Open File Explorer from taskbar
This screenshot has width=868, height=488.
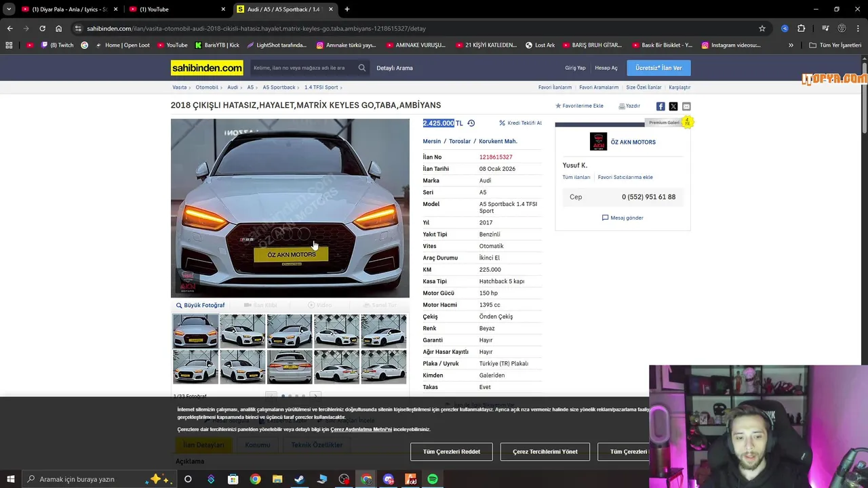(x=277, y=479)
